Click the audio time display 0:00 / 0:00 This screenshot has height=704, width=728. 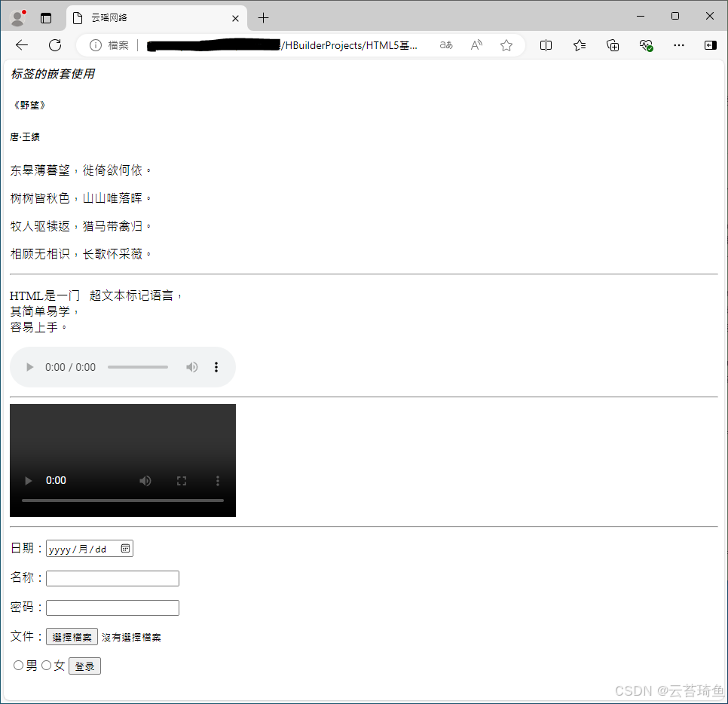(x=70, y=367)
